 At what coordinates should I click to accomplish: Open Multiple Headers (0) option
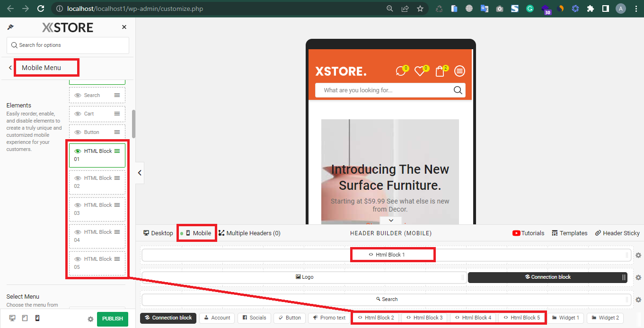tap(249, 233)
